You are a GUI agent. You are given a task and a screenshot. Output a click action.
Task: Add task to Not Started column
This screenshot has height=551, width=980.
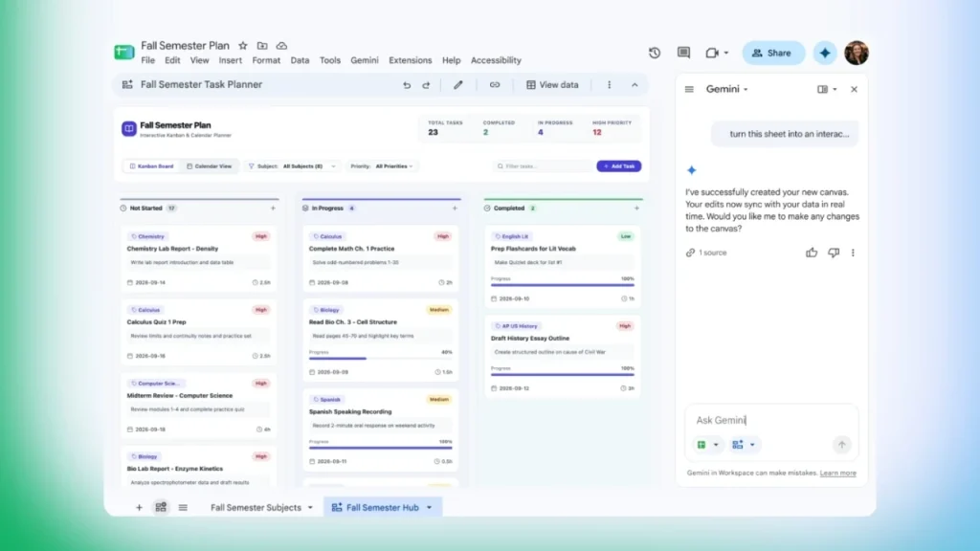(273, 208)
